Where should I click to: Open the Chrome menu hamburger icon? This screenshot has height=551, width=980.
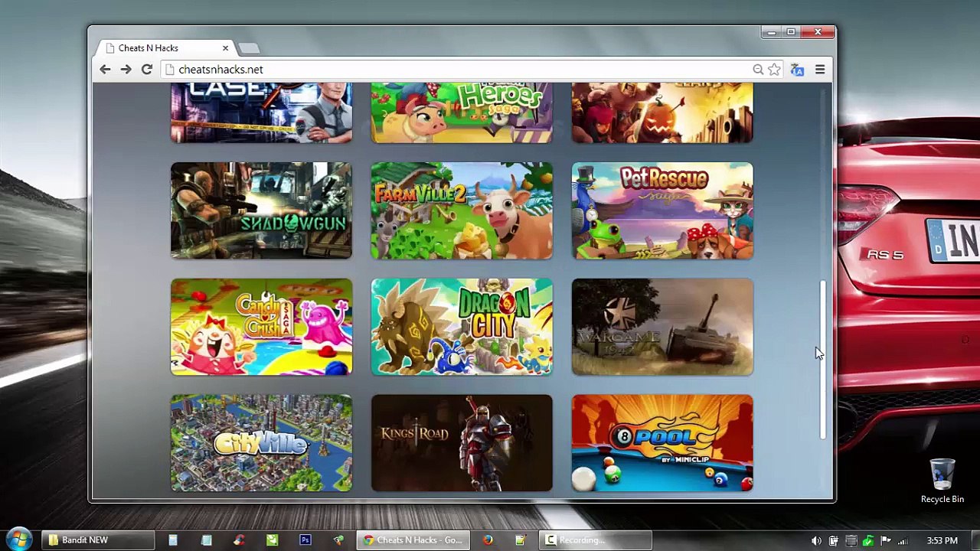820,70
